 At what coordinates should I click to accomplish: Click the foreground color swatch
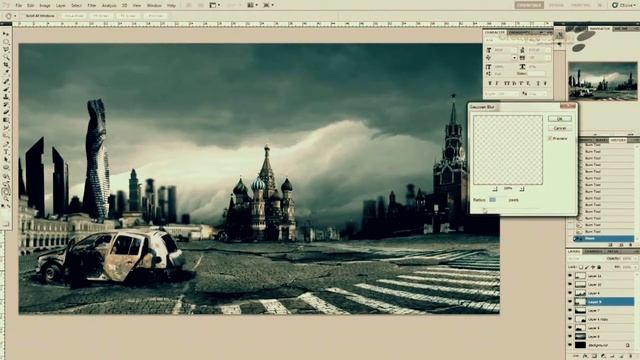pyautogui.click(x=4, y=215)
